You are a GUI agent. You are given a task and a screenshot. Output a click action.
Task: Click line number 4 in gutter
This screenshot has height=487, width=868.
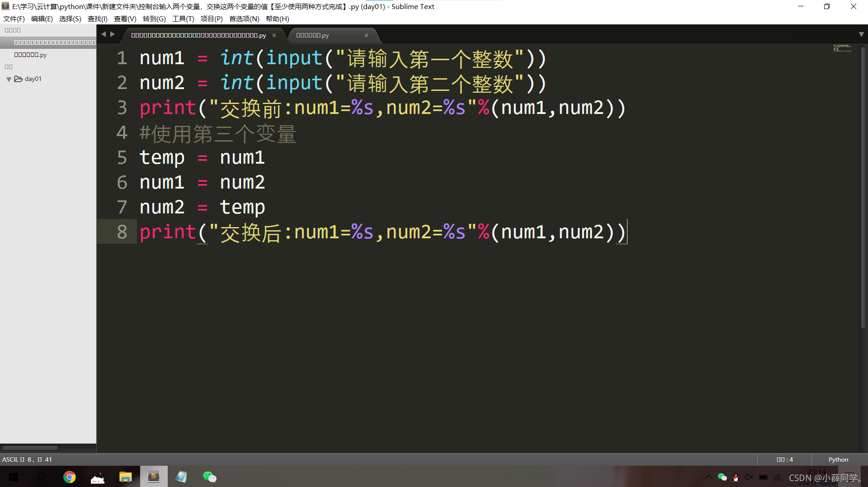click(122, 133)
